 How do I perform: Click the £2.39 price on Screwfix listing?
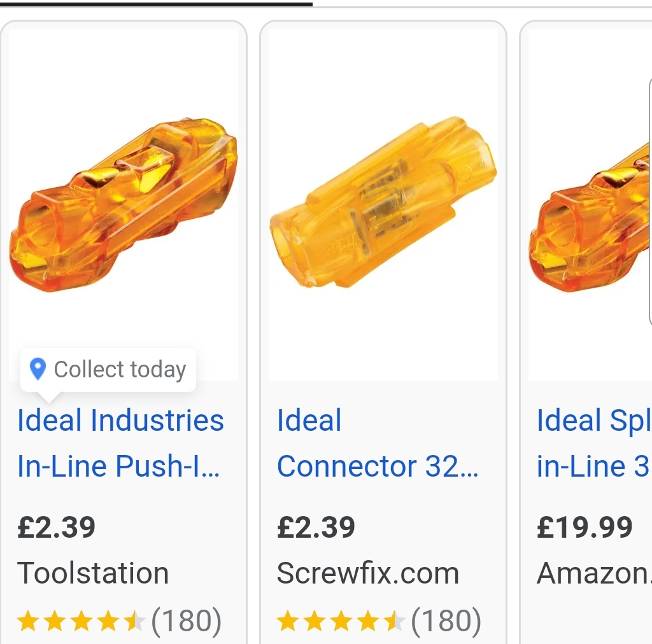click(x=316, y=528)
